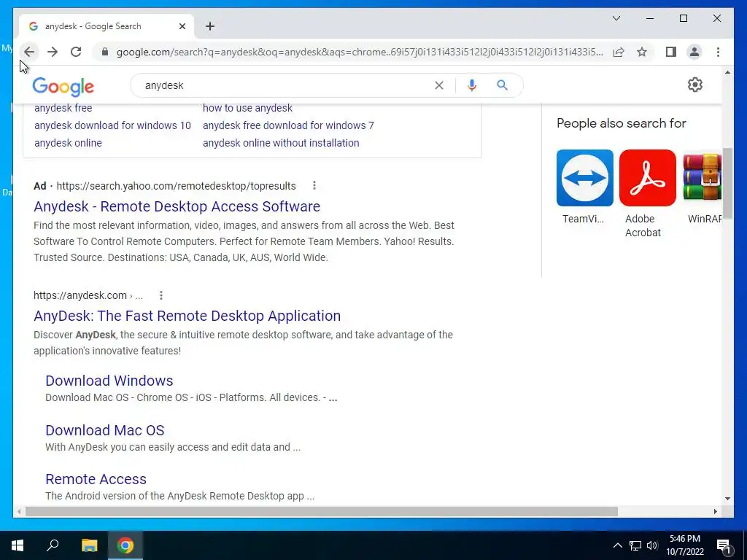Viewport: 747px width, 560px height.
Task: View site info via the padlock icon
Action: click(105, 52)
